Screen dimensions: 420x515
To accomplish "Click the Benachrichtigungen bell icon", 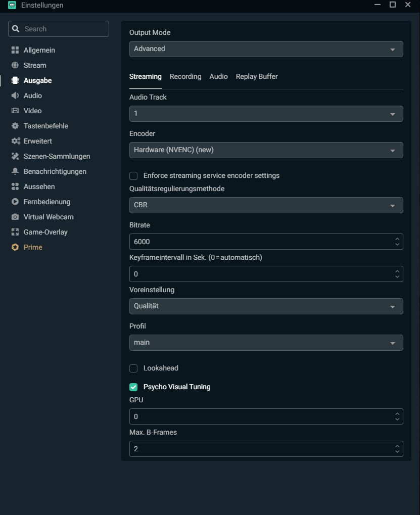I will click(x=15, y=171).
